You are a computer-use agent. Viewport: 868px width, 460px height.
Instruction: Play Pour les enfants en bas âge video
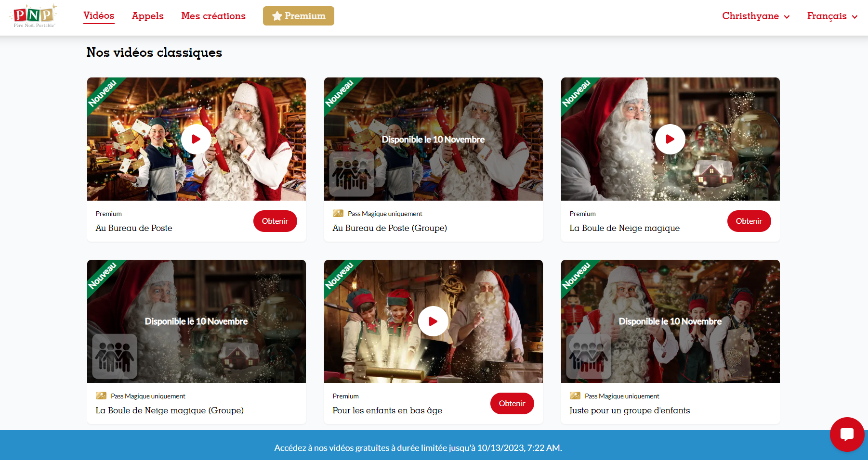click(433, 321)
